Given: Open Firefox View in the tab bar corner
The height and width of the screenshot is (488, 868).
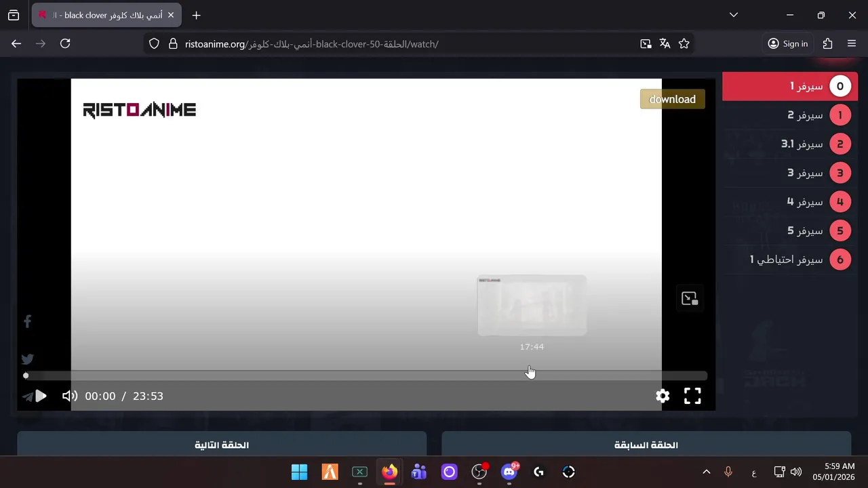Looking at the screenshot, I should click(14, 15).
